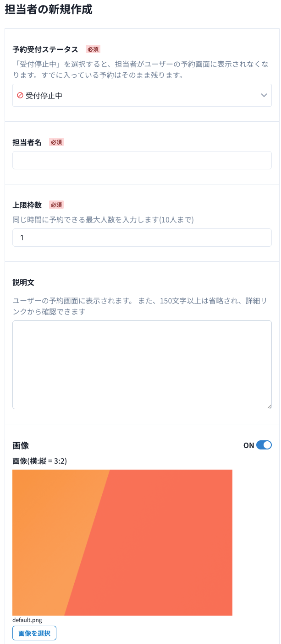Toggle the 画像 ON switch off
281x644 pixels.
[264, 445]
